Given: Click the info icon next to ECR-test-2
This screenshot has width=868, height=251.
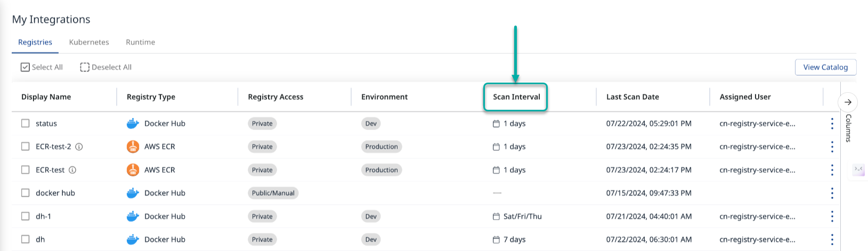Looking at the screenshot, I should pos(79,147).
